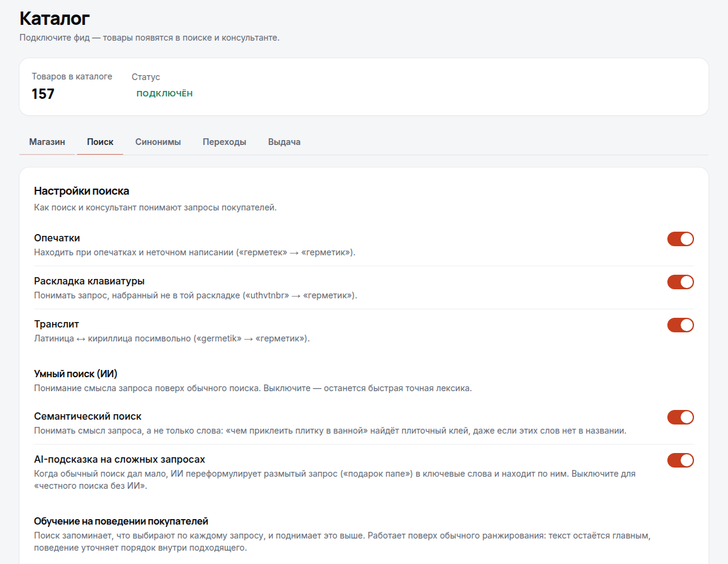Click the Настройки поиска heading
728x564 pixels.
pos(81,191)
